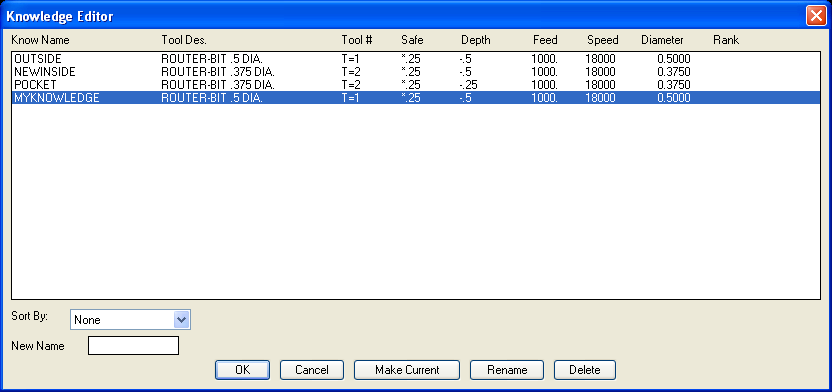
Task: Select the POCKET knowledge entry
Action: 416,85
